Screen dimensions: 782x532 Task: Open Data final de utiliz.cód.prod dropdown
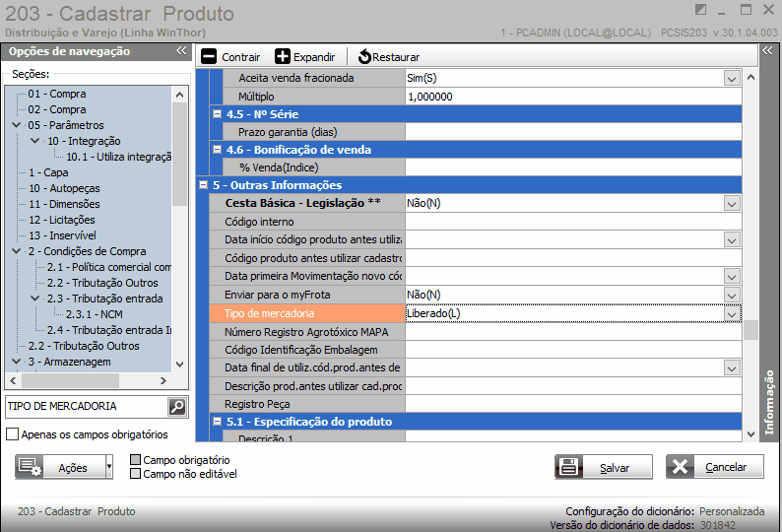732,368
